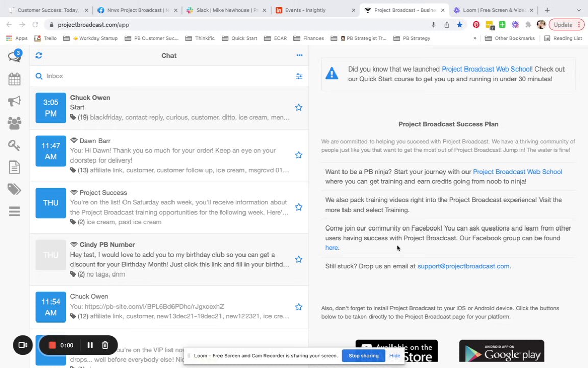Screen dimensions: 588x368
Task: Star the Project Success conversation
Action: [x=299, y=207]
